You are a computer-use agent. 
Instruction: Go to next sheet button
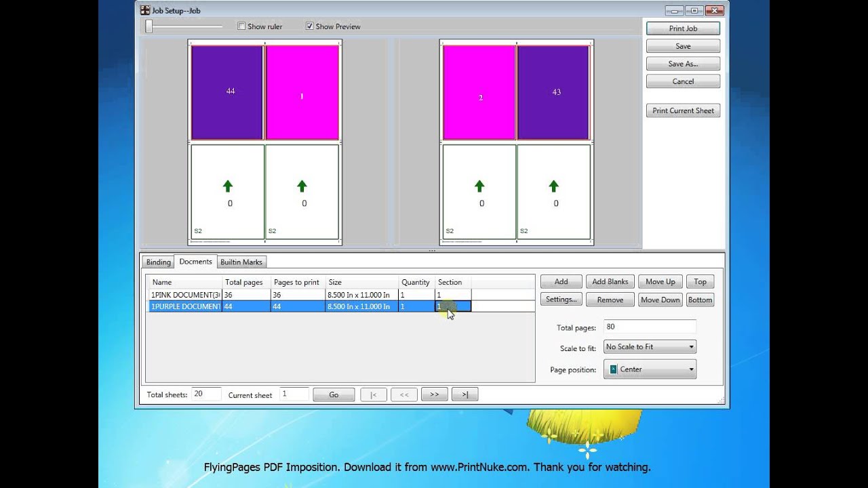(x=434, y=394)
